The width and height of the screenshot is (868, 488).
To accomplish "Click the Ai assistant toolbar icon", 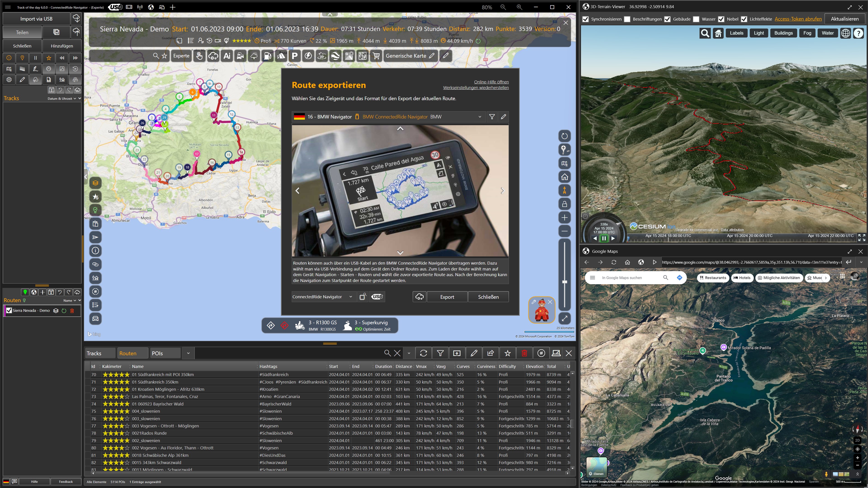I will coord(227,56).
